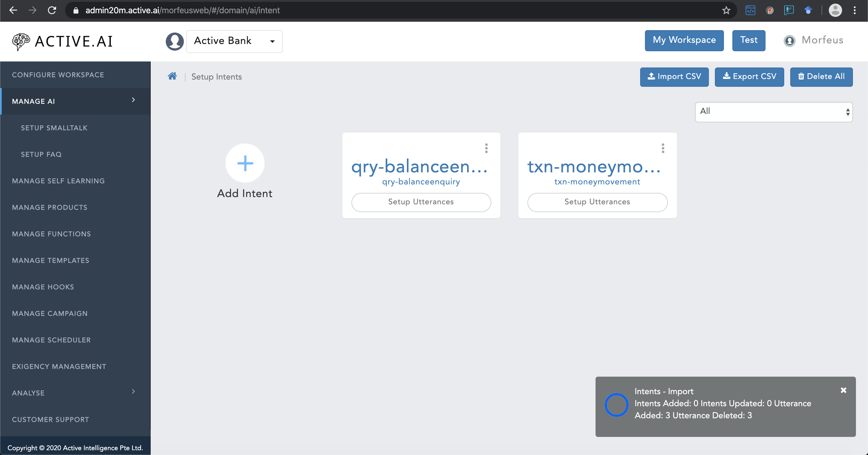Reload the current page
The image size is (868, 455).
pos(52,10)
